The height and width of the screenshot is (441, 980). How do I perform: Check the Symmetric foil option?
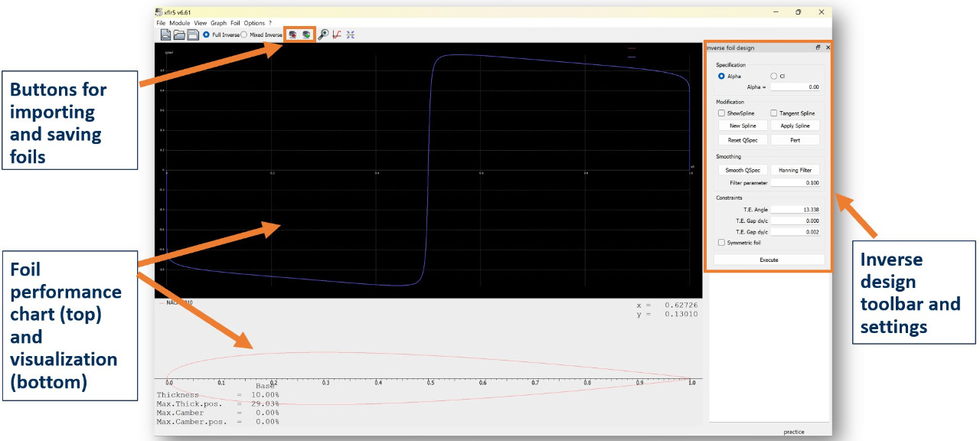point(721,243)
